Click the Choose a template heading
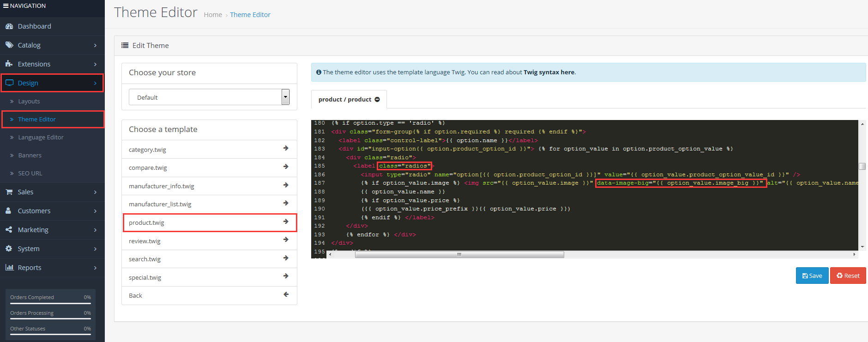 pyautogui.click(x=163, y=129)
